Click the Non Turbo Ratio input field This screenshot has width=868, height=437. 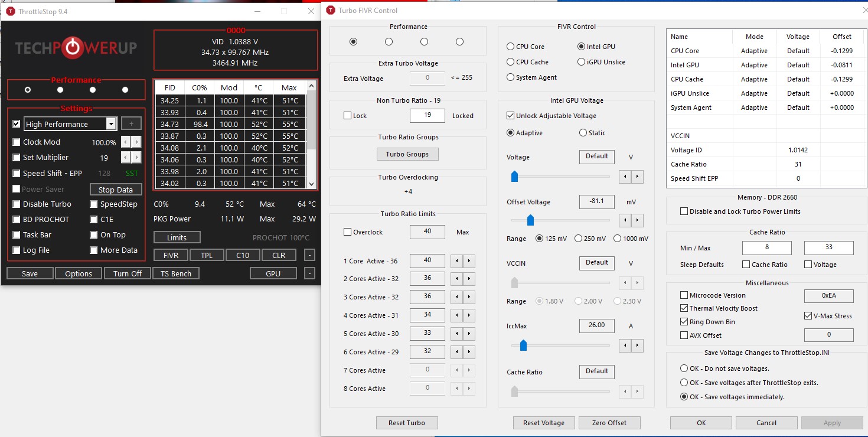pyautogui.click(x=428, y=116)
